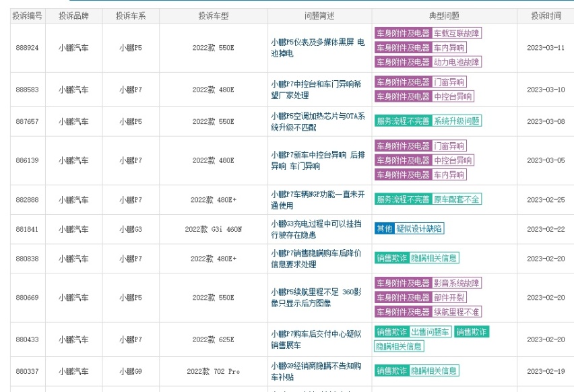
Task: Click '隐瞒相关信息' tag in row 880838
Action: [434, 258]
